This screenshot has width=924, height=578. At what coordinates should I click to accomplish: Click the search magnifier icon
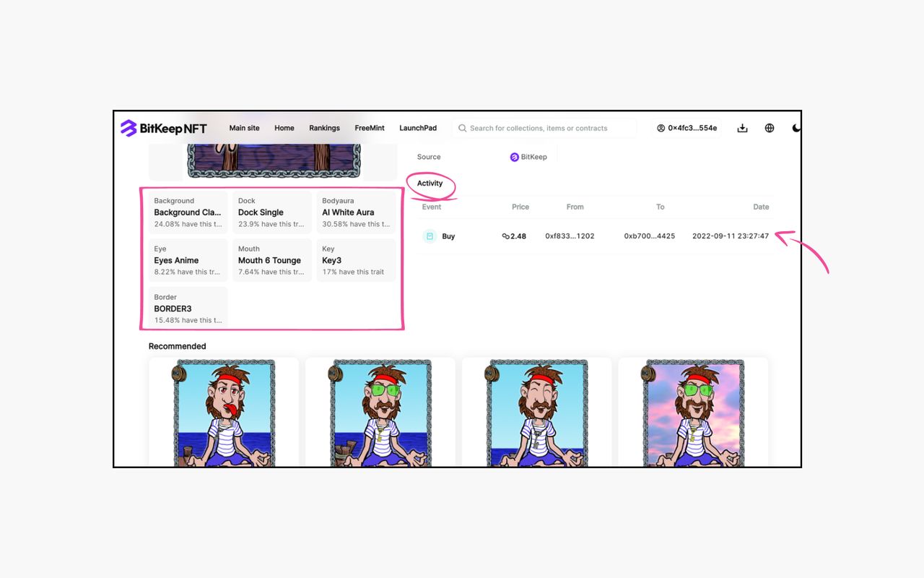(x=463, y=128)
